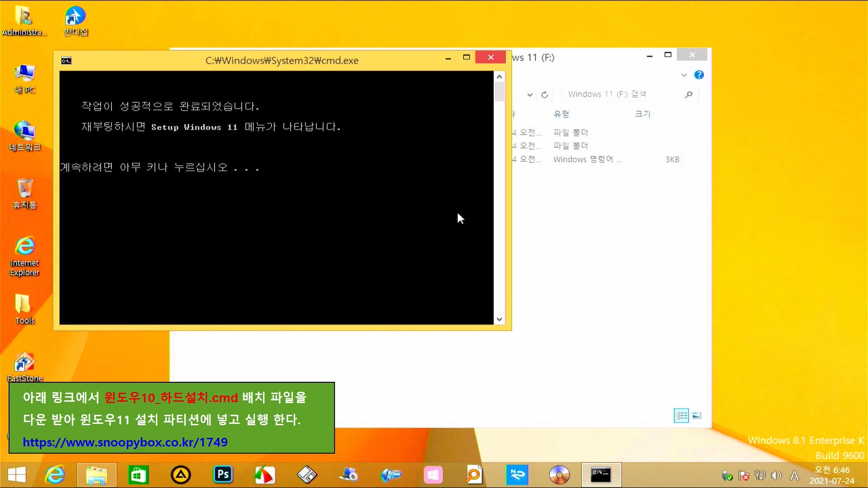Open Internet Explorer taskbar icon
This screenshot has width=868, height=488.
point(55,475)
